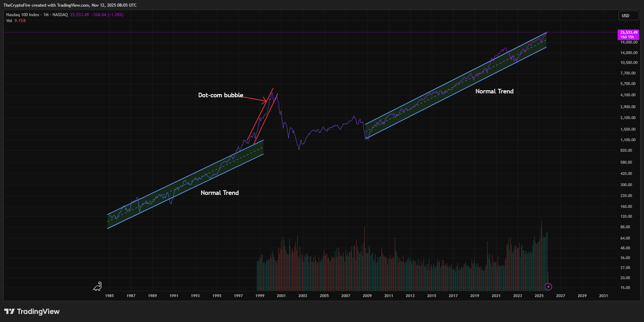
Task: Click the 2,100.00 price axis label
Action: click(628, 118)
